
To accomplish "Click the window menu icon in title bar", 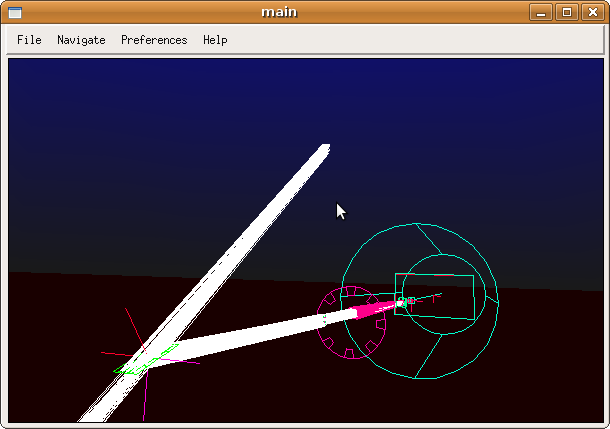I will [15, 12].
